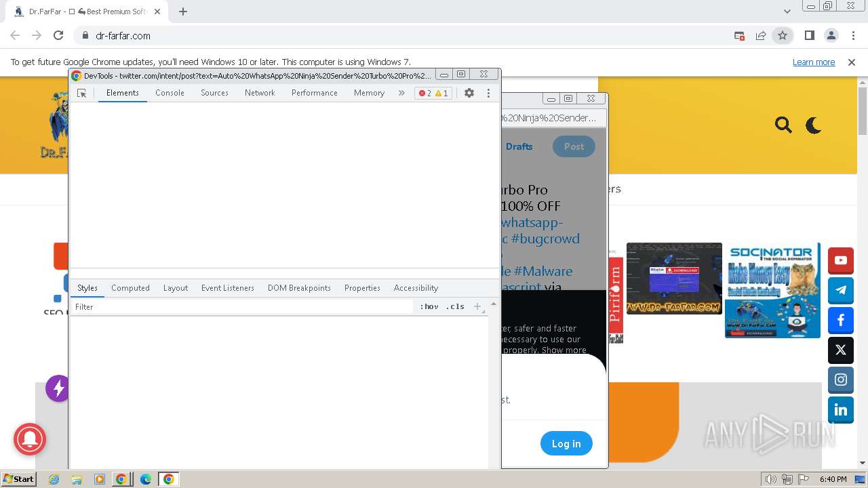Open the Chrome profile avatar
The image size is (868, 488).
[831, 36]
